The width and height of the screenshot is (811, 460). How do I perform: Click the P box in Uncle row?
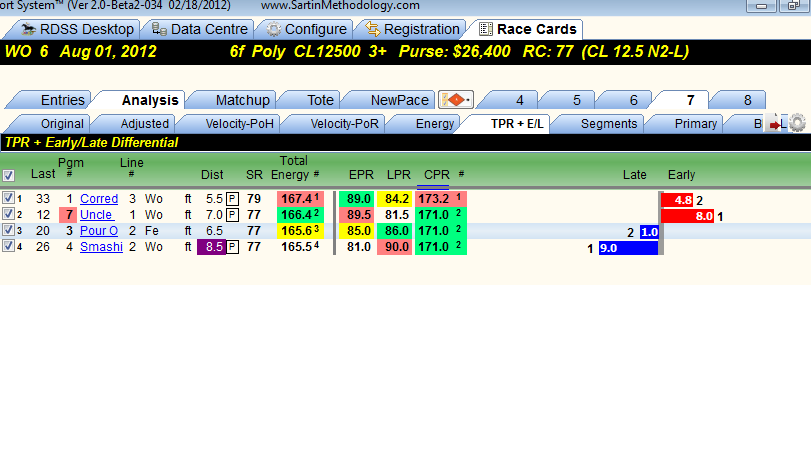tap(233, 215)
